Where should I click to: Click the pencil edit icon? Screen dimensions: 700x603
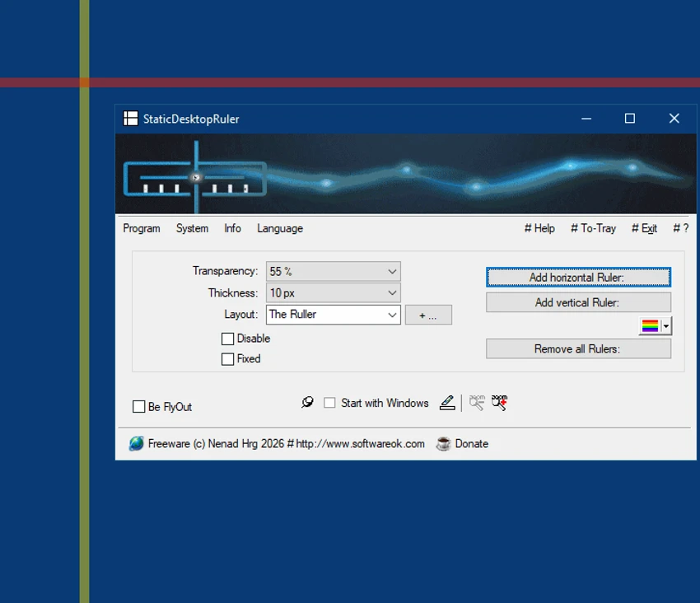coord(447,403)
